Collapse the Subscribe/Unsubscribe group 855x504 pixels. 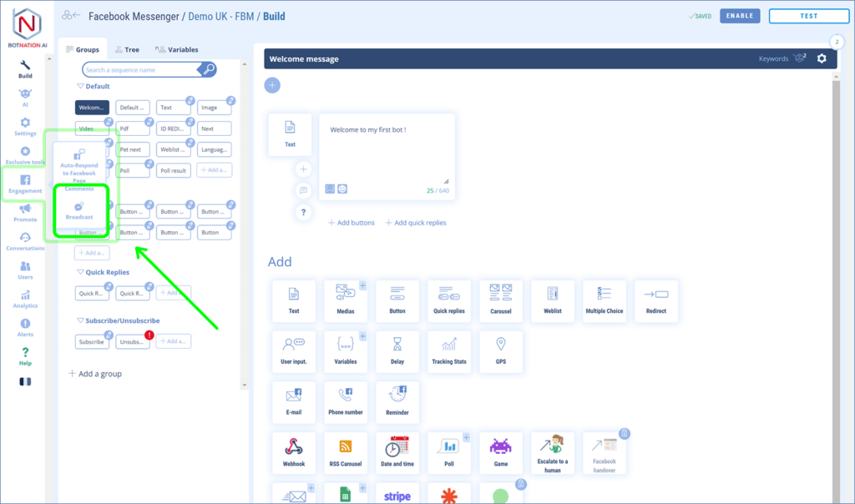pyautogui.click(x=81, y=320)
